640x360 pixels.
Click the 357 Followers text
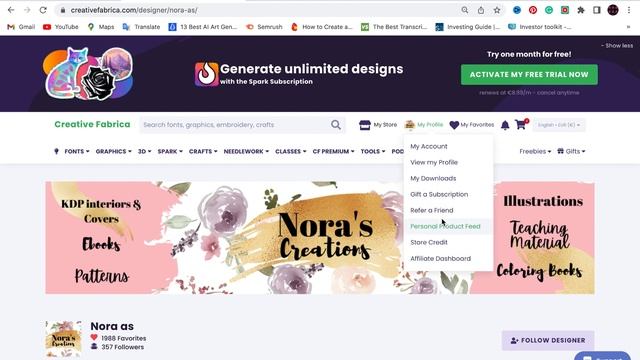click(x=122, y=347)
